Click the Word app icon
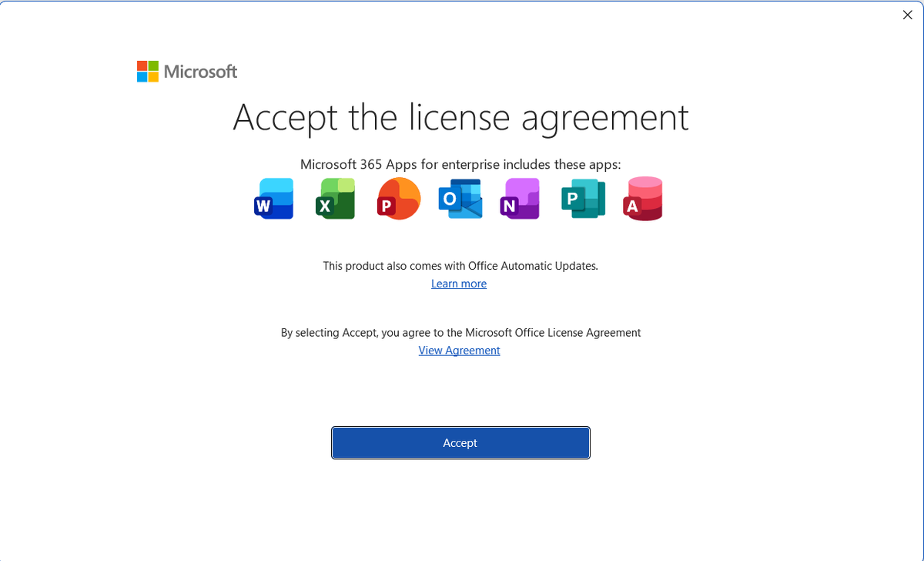The width and height of the screenshot is (924, 561). [x=274, y=199]
